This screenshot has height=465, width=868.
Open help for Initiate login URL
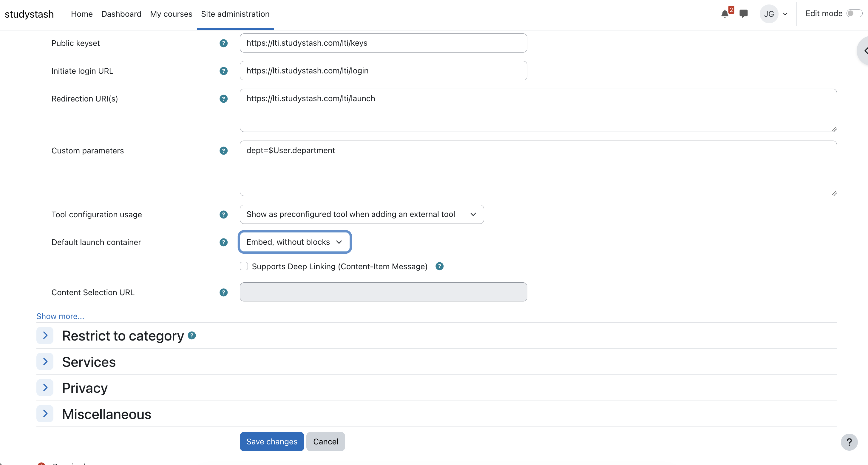(x=223, y=71)
